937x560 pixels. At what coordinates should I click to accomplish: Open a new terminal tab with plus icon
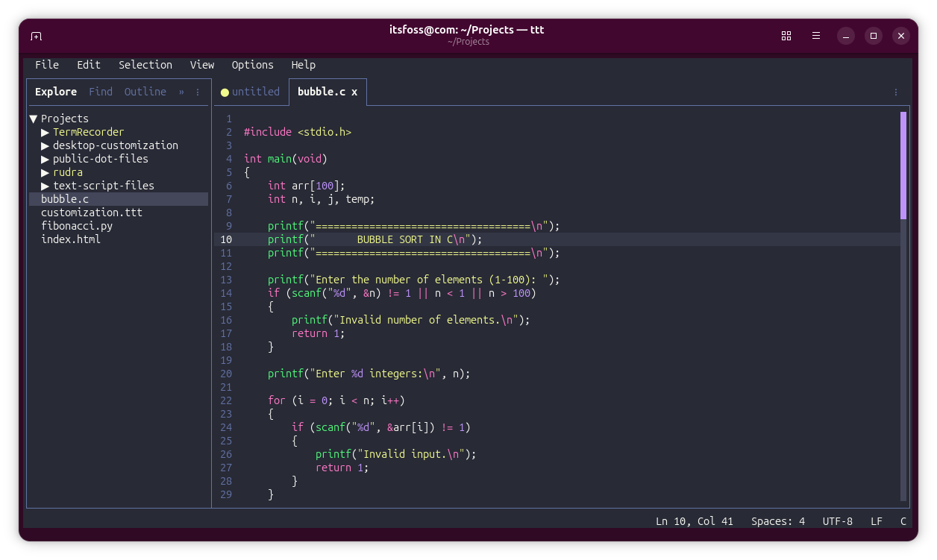point(36,36)
